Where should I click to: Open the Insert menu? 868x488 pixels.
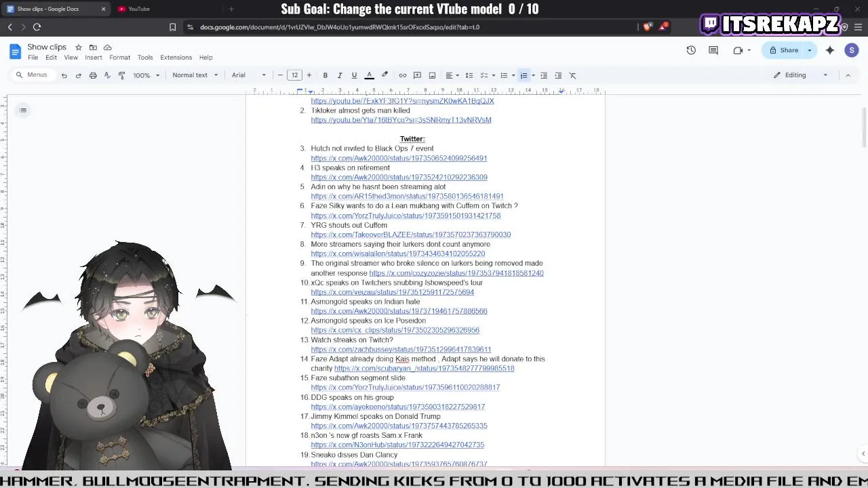(94, 58)
